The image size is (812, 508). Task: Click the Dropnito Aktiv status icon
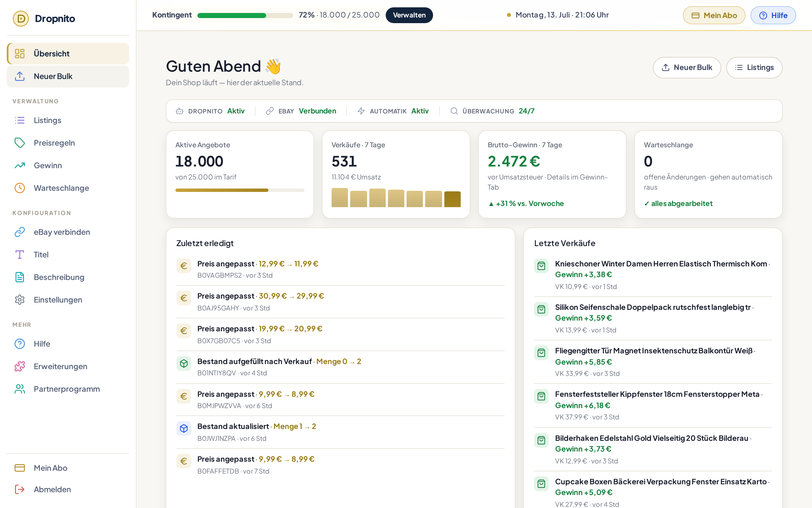tap(180, 111)
